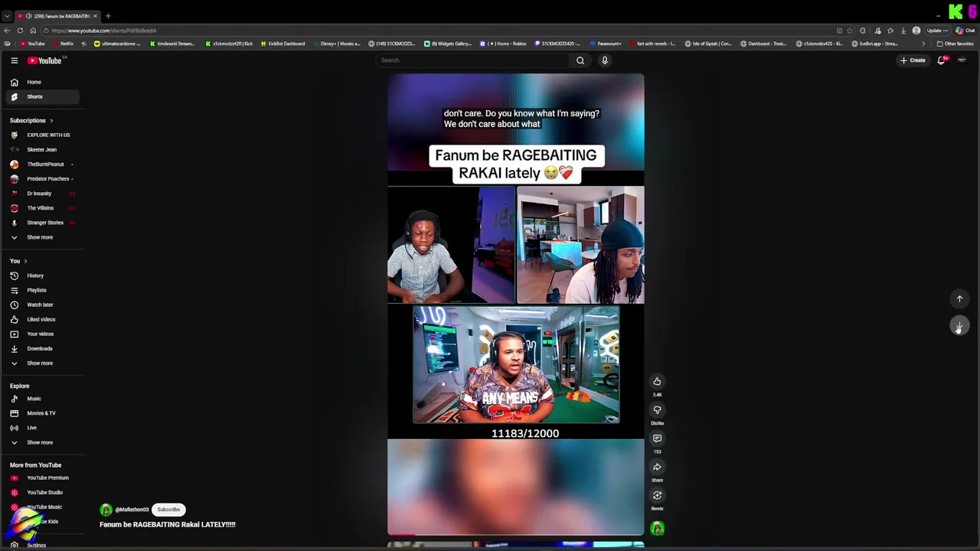Open the Dr Insanity channel
The width and height of the screenshot is (980, 551).
point(39,194)
